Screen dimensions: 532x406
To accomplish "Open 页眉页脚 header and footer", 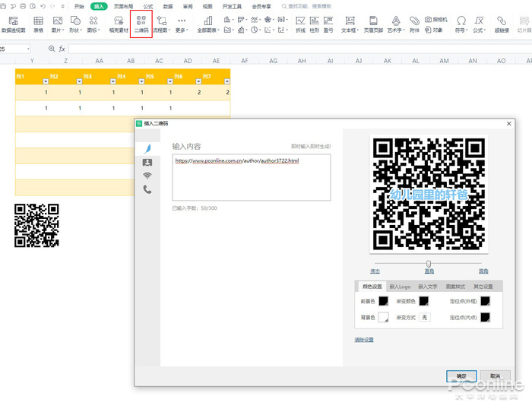I will 373,24.
